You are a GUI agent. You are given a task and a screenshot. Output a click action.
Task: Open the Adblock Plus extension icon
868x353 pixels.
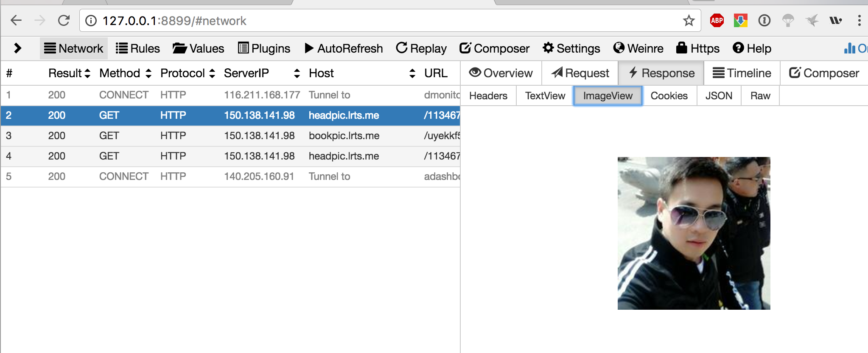click(x=717, y=20)
